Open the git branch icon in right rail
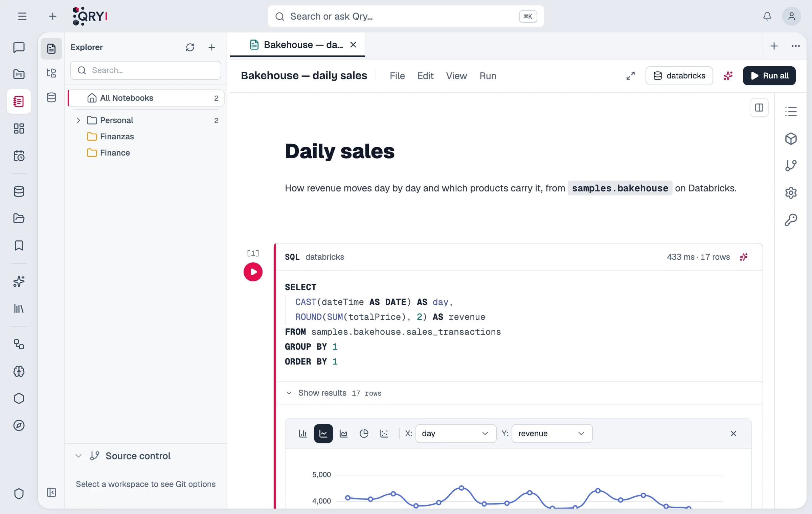Screen dimensions: 812x514 pyautogui.click(x=791, y=166)
